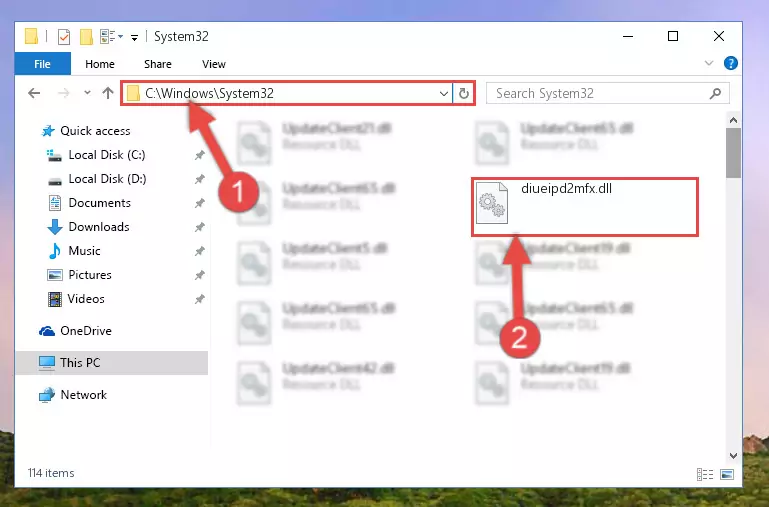The height and width of the screenshot is (507, 769).
Task: Click the pin icon beside Downloads
Action: coord(199,228)
